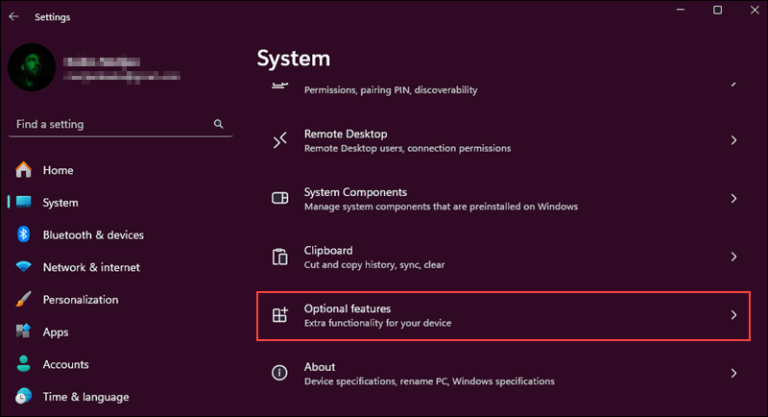Expand the System Components chevron
The image size is (768, 417).
tap(733, 199)
